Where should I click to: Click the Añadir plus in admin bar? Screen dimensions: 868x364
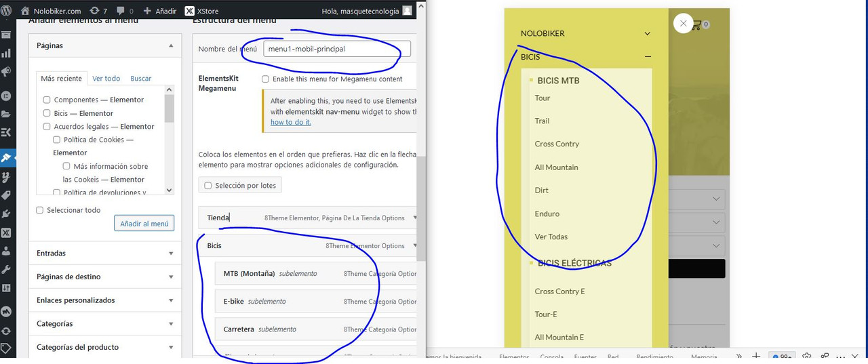tap(160, 11)
